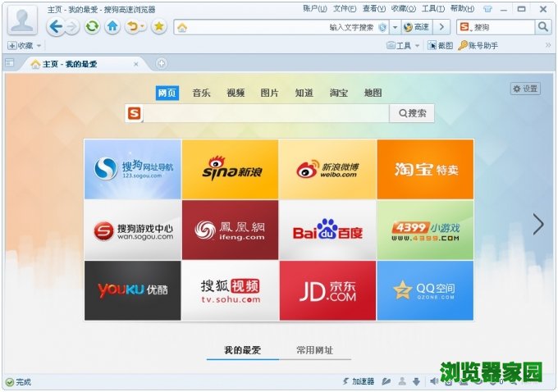Open the sina 新浪 tile
The image size is (558, 392).
coord(231,169)
